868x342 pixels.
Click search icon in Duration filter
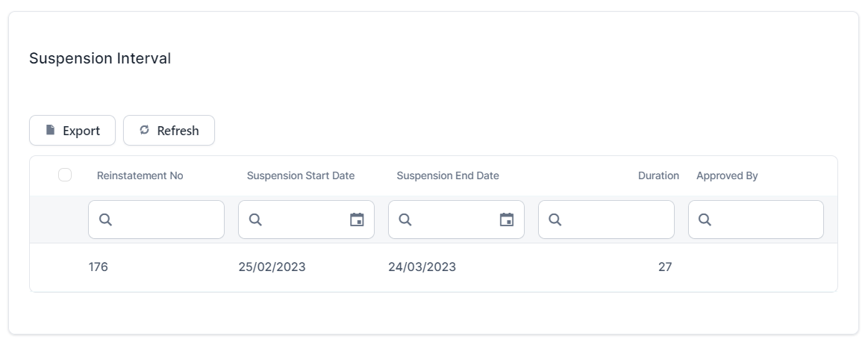click(555, 220)
